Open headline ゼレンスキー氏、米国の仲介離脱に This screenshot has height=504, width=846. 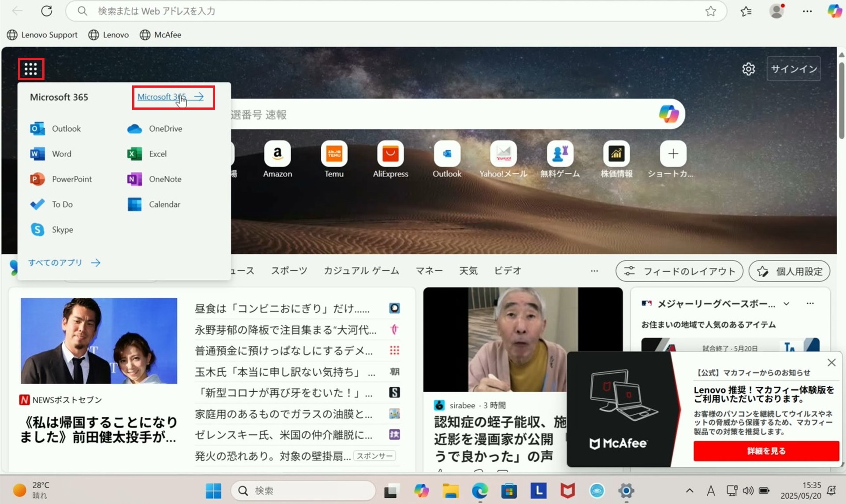[284, 435]
